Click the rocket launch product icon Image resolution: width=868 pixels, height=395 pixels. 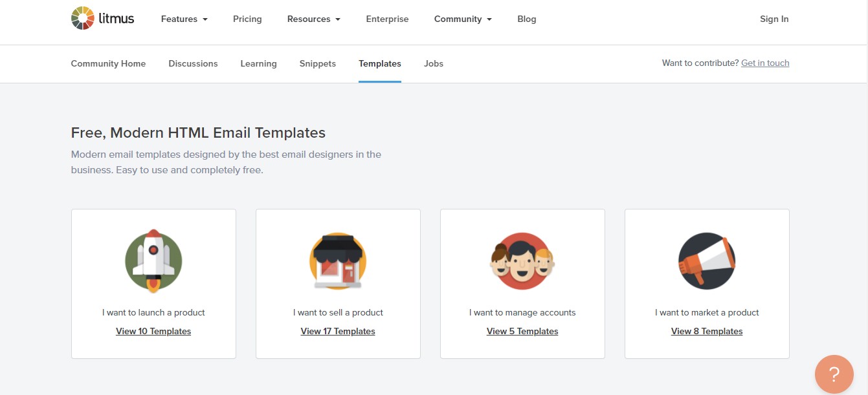point(153,261)
